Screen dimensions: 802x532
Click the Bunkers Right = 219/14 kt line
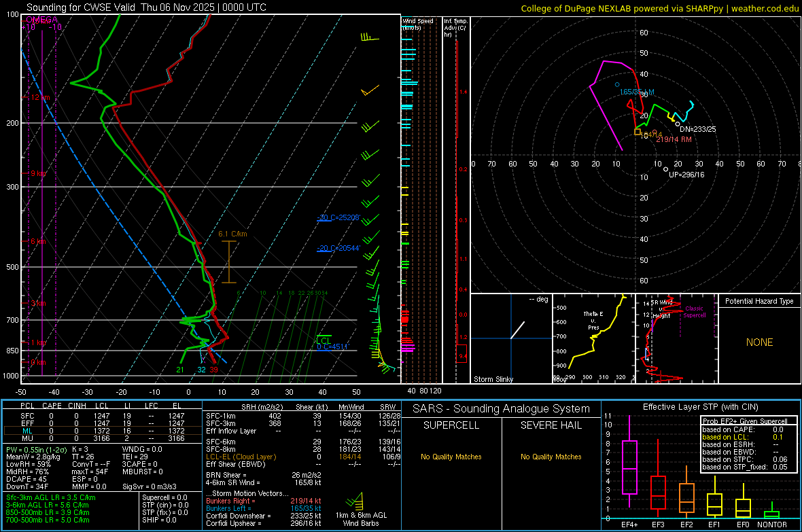(x=264, y=501)
